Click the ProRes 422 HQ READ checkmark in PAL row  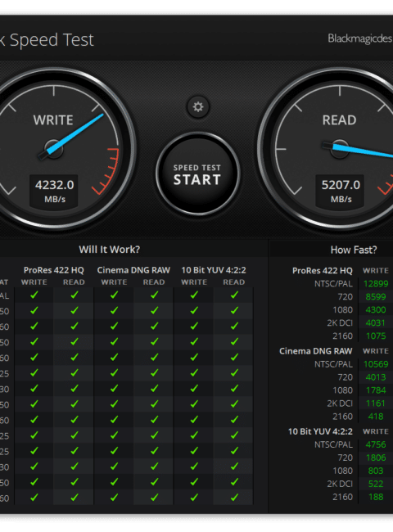pos(74,295)
